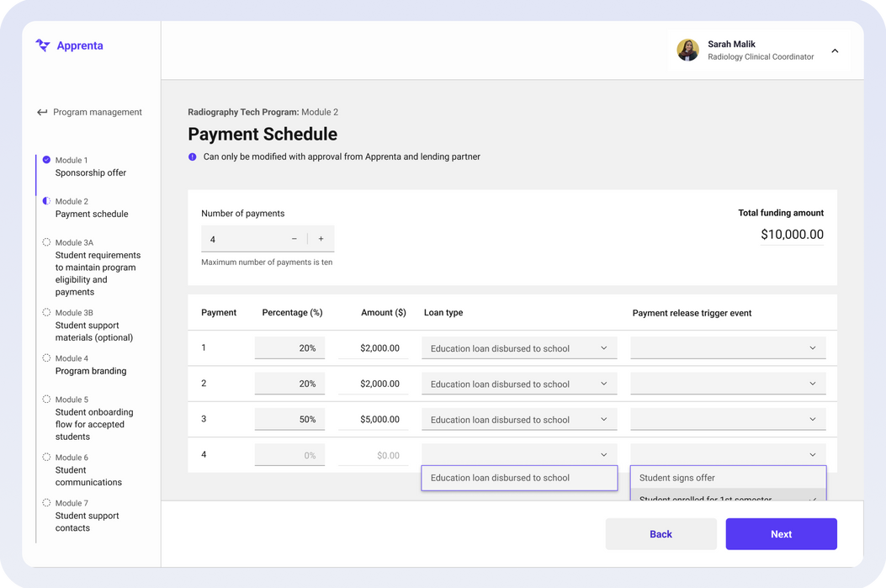Open the trigger event dropdown for payment 3
Image resolution: width=886 pixels, height=588 pixels.
click(728, 419)
